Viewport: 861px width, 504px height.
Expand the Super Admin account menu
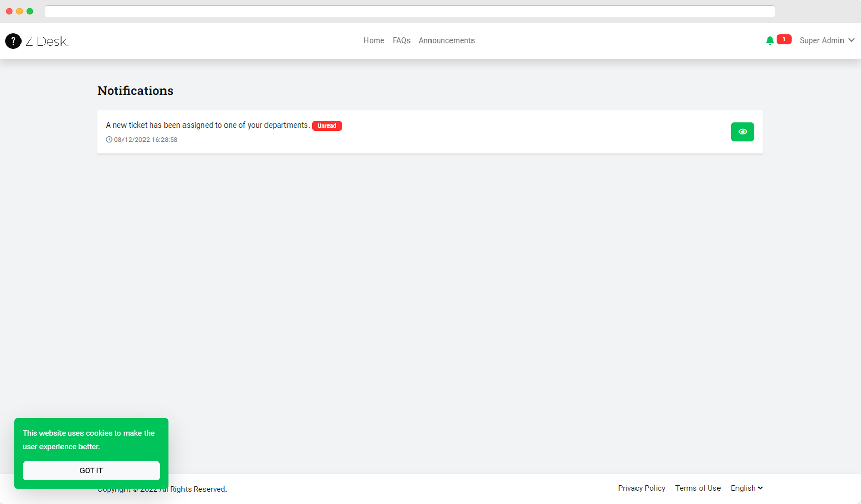pyautogui.click(x=821, y=40)
